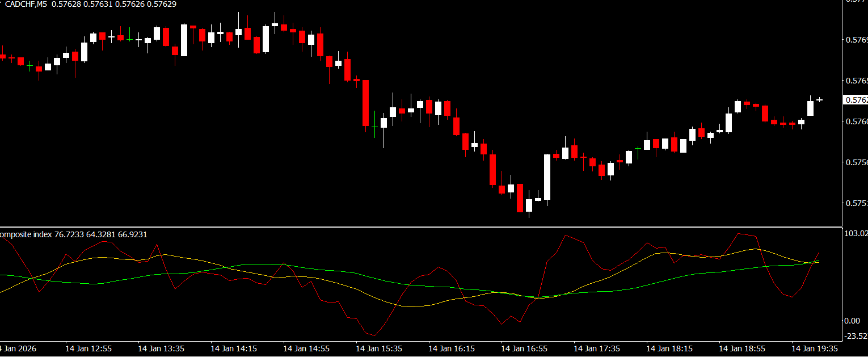868x357 pixels.
Task: Pick the 14 Jan 15:35 time label
Action: [x=379, y=348]
